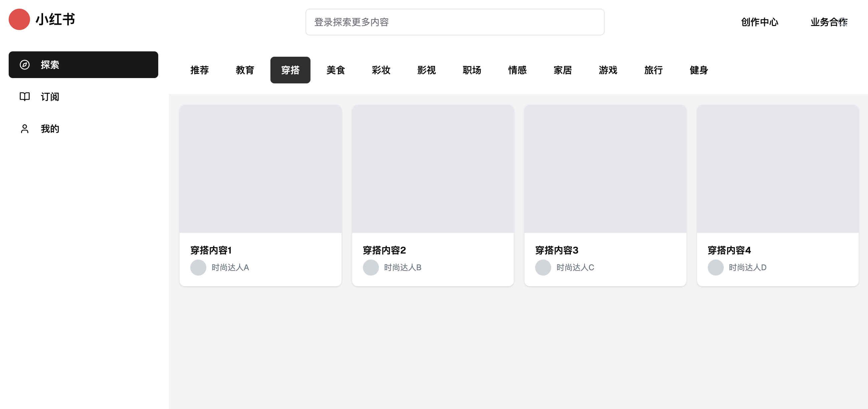
Task: Choose the 健身 category tab
Action: pos(698,70)
